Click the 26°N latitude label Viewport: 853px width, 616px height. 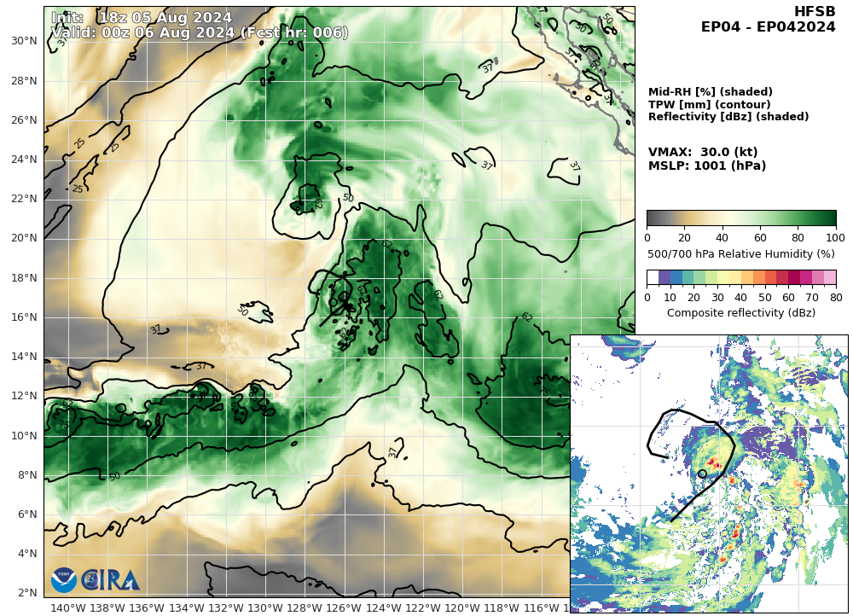pos(24,119)
